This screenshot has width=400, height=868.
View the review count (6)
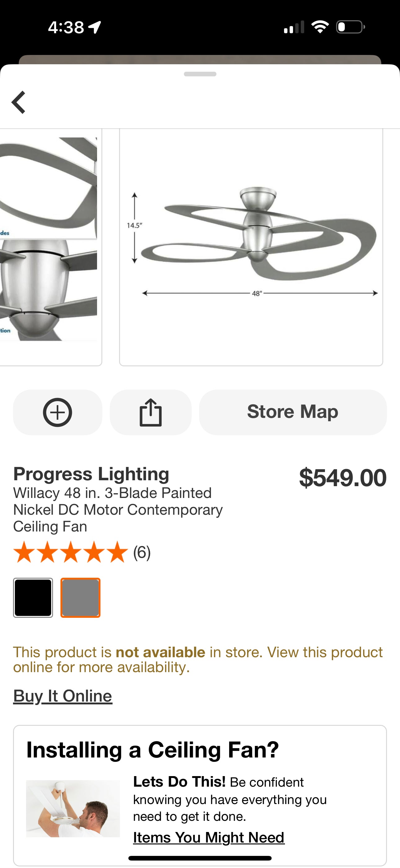pyautogui.click(x=142, y=553)
